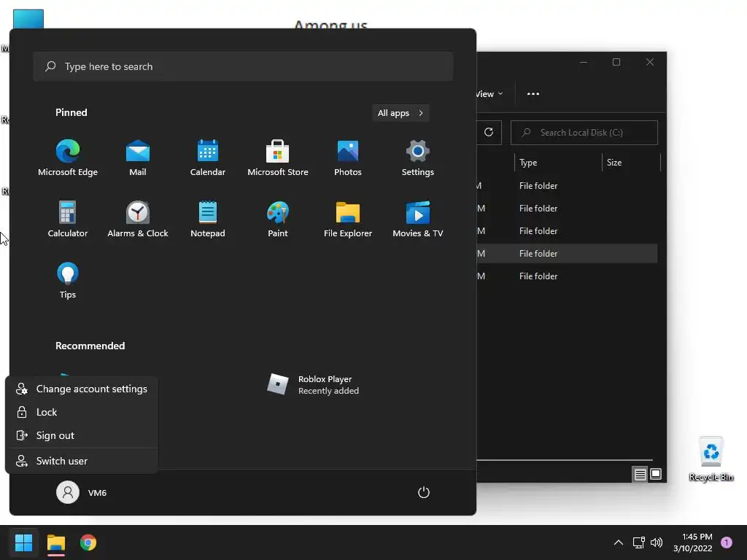
Task: Click the volume speaker icon
Action: (x=657, y=542)
